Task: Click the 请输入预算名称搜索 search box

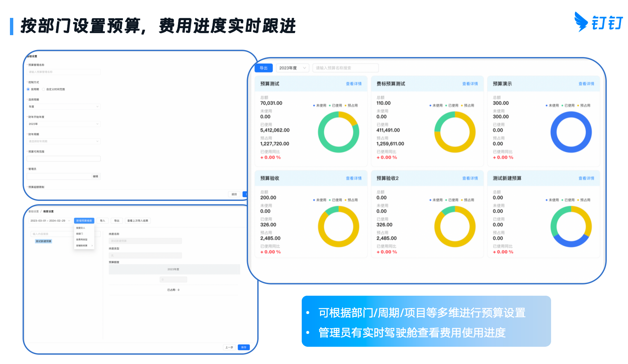Action: point(345,68)
